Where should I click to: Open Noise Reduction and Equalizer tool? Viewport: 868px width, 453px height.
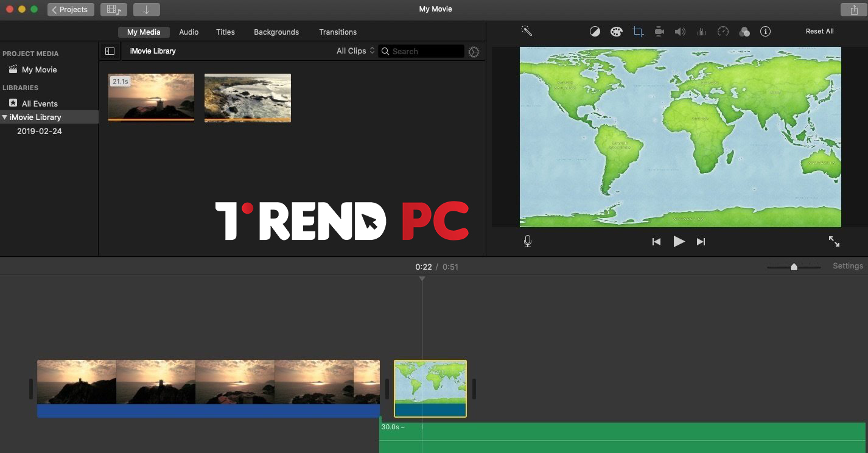(x=701, y=32)
